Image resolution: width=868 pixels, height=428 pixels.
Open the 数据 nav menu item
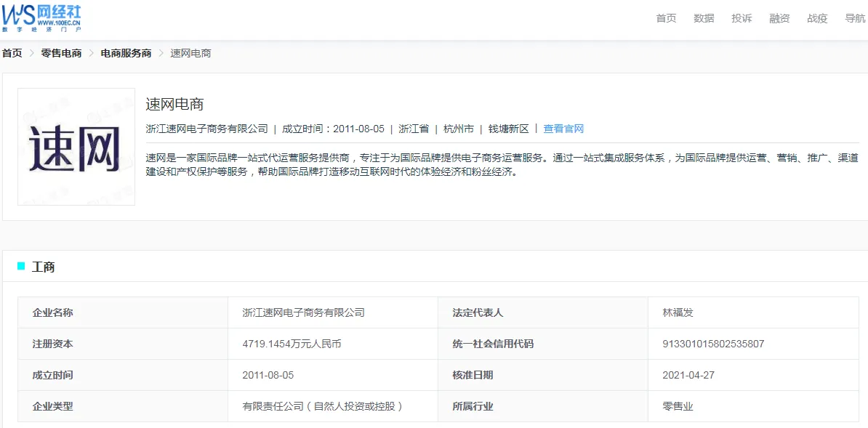[x=704, y=18]
